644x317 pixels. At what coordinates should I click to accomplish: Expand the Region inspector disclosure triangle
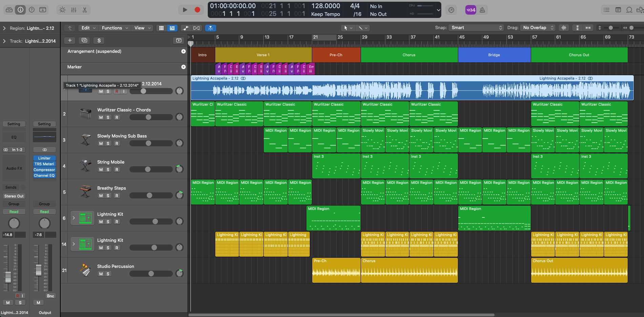(4, 28)
